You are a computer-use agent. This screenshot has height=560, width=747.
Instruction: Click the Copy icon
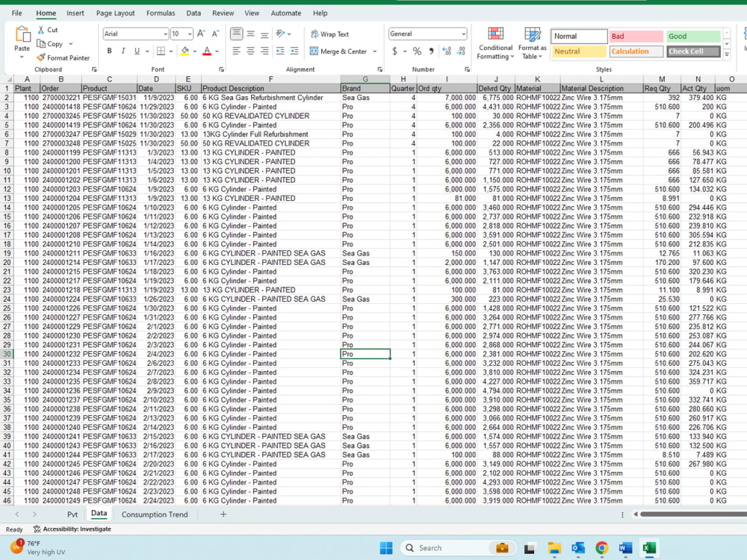click(x=41, y=44)
